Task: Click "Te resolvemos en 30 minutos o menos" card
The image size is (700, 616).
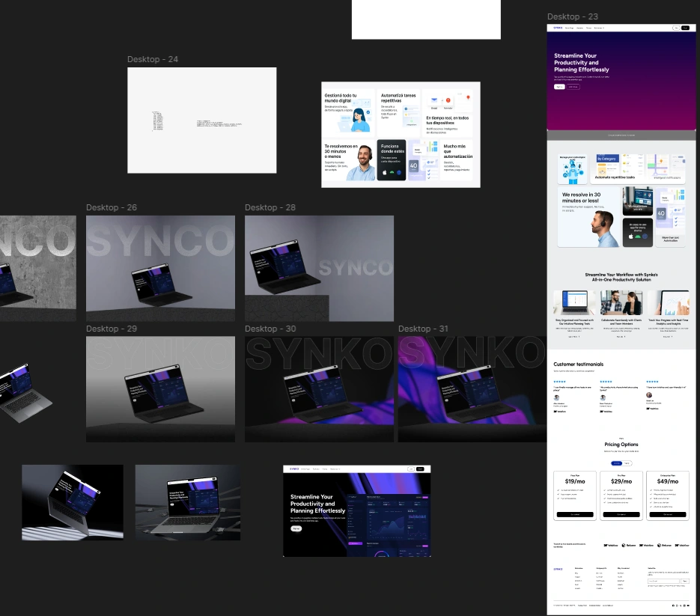Action: pos(349,160)
